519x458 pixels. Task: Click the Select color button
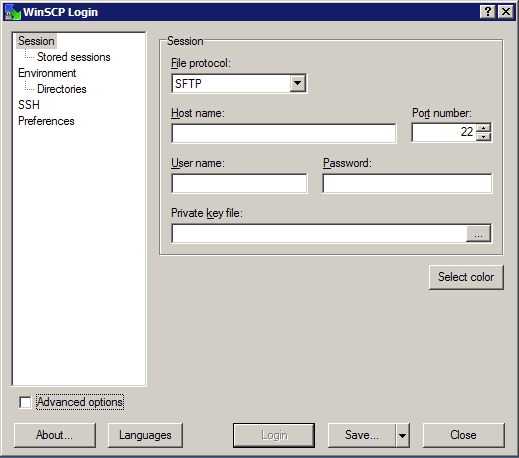466,277
